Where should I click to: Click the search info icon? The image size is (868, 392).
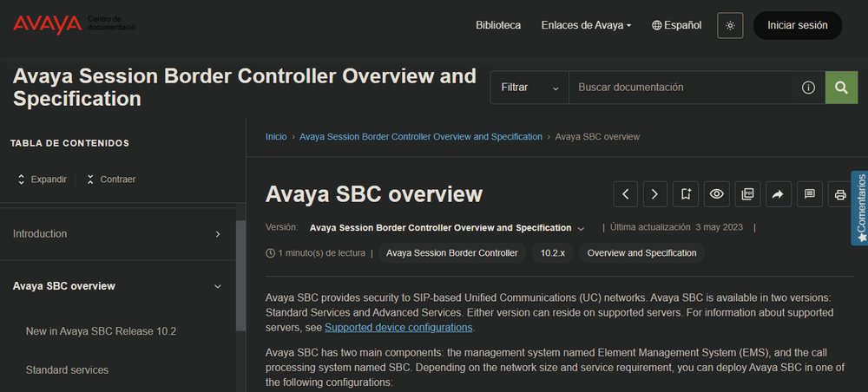808,88
